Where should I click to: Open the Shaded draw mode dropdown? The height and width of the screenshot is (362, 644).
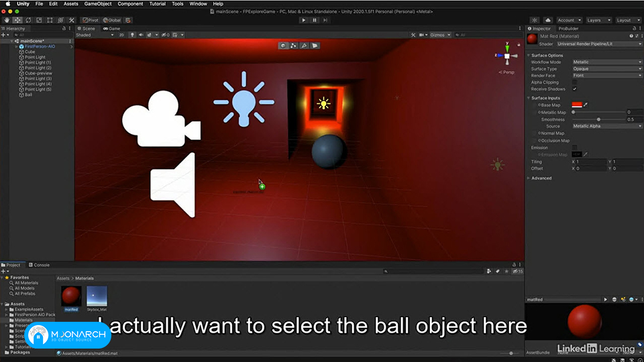click(x=95, y=35)
